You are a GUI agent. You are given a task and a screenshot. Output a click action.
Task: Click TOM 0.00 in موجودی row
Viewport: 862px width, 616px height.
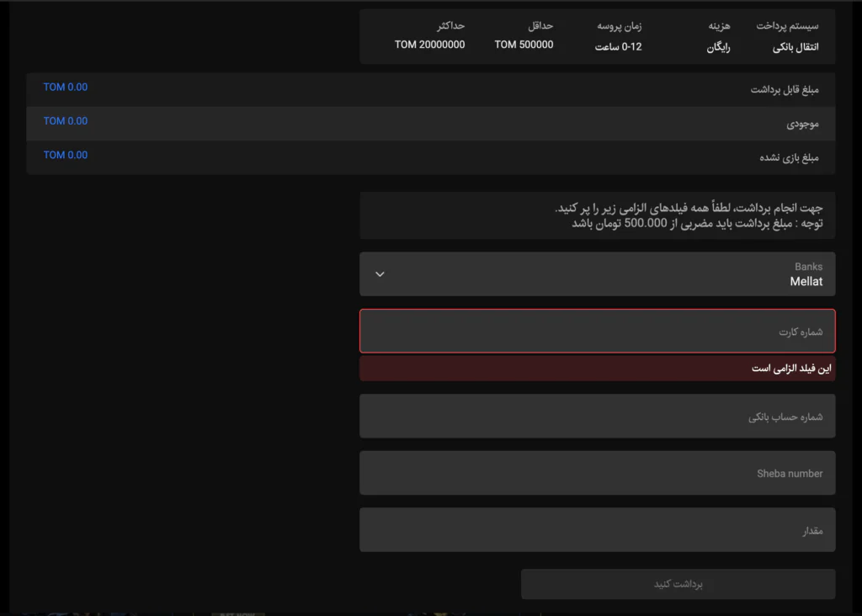pyautogui.click(x=66, y=121)
